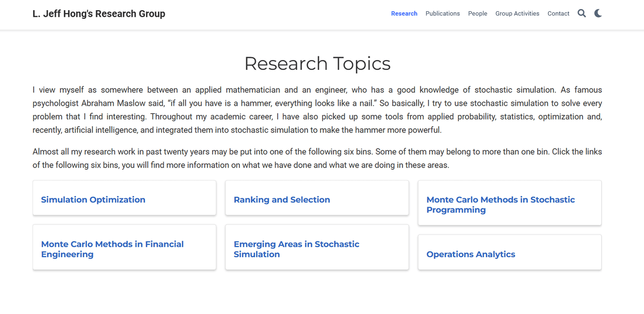The width and height of the screenshot is (644, 314).
Task: Open Emerging Areas in Stochastic Simulation
Action: pos(296,249)
